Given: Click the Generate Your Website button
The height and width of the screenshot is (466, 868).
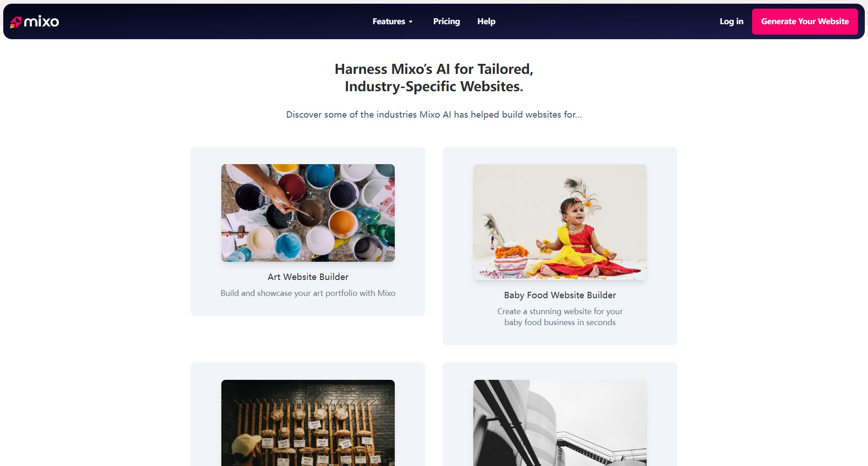Looking at the screenshot, I should (x=805, y=21).
